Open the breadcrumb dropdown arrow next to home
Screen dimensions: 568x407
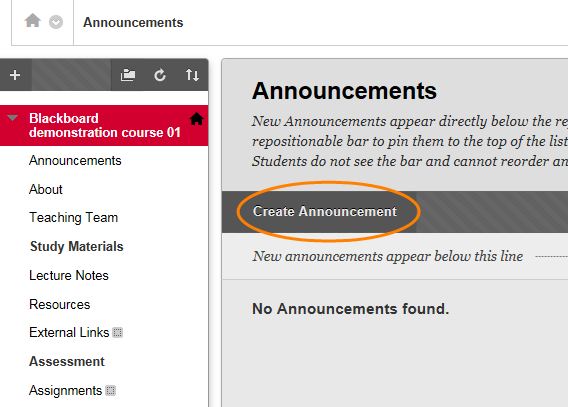[x=56, y=22]
